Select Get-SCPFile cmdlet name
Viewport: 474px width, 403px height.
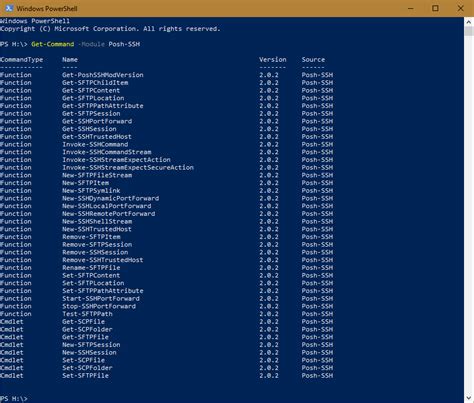coord(83,322)
